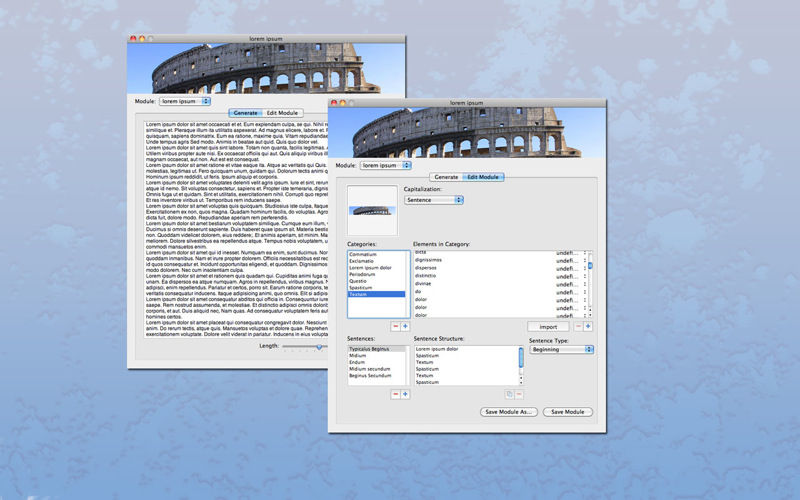Select the Midium sentence
This screenshot has width=800, height=500.
click(x=377, y=356)
